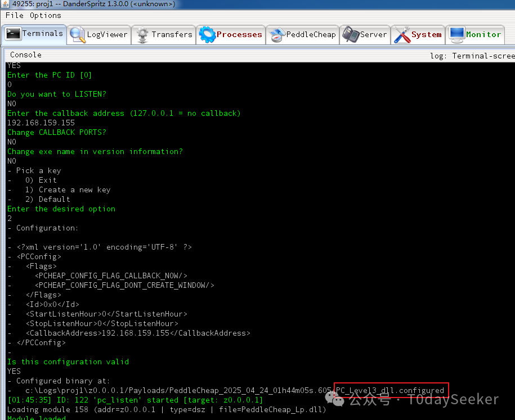Viewport: 515px width, 420px height.
Task: Click the Processes gear icon
Action: [207, 34]
